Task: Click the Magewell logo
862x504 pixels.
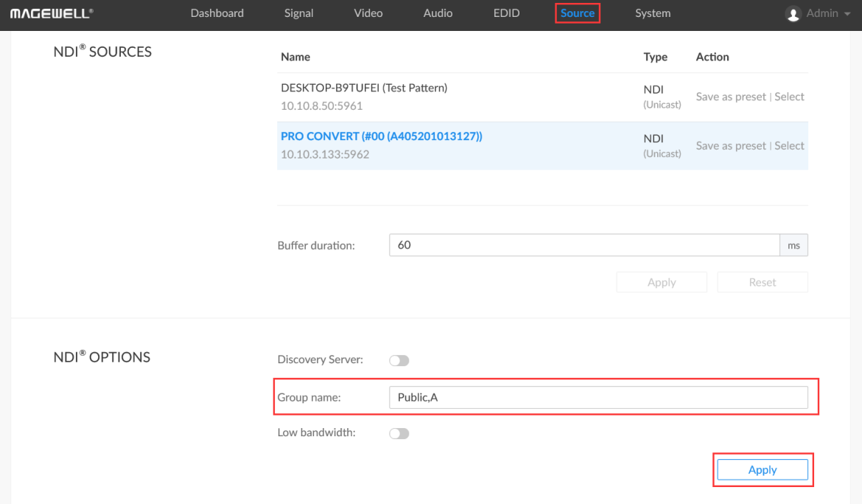Action: click(x=52, y=14)
